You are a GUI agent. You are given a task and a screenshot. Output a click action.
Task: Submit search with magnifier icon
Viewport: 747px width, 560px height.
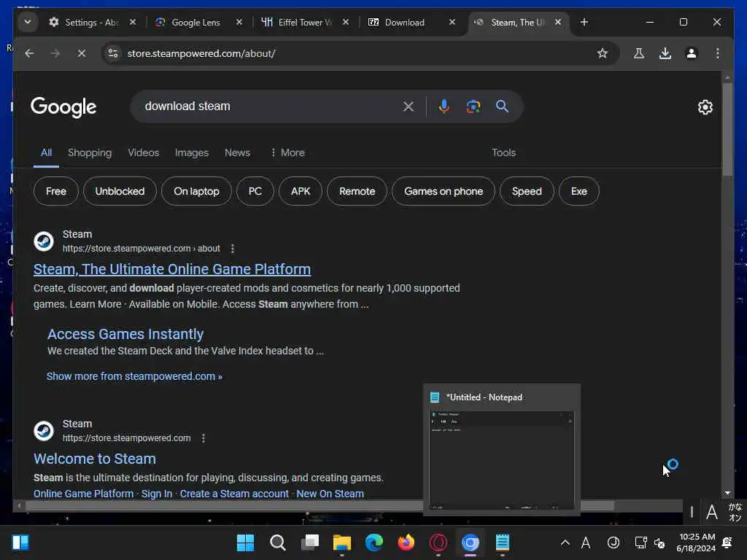502,106
